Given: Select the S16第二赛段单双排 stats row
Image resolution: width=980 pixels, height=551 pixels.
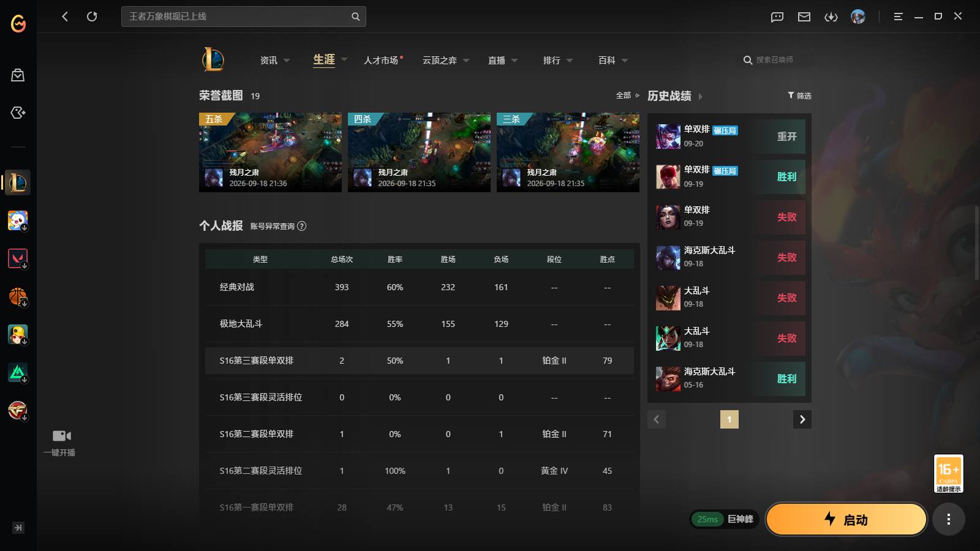Looking at the screenshot, I should pos(420,434).
